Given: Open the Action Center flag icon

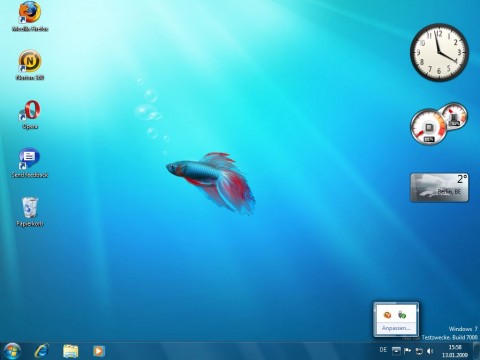Looking at the screenshot, I should [407, 351].
